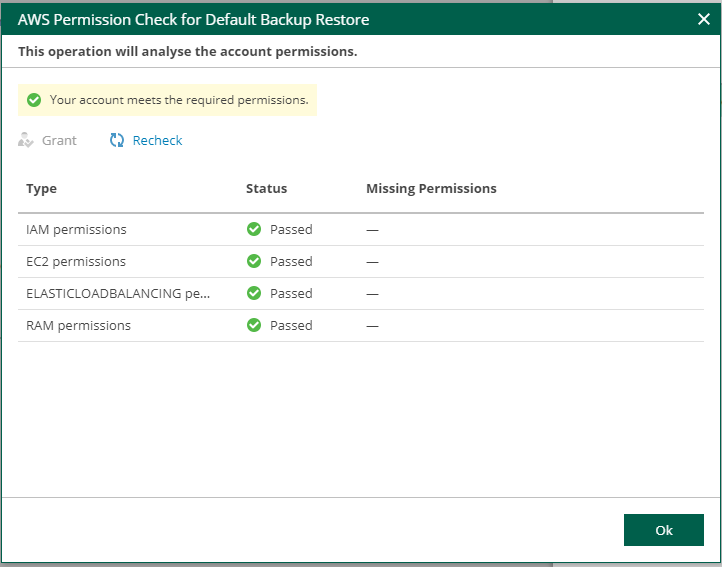Image resolution: width=722 pixels, height=567 pixels.
Task: Select the EC2 permissions row label
Action: pos(76,262)
